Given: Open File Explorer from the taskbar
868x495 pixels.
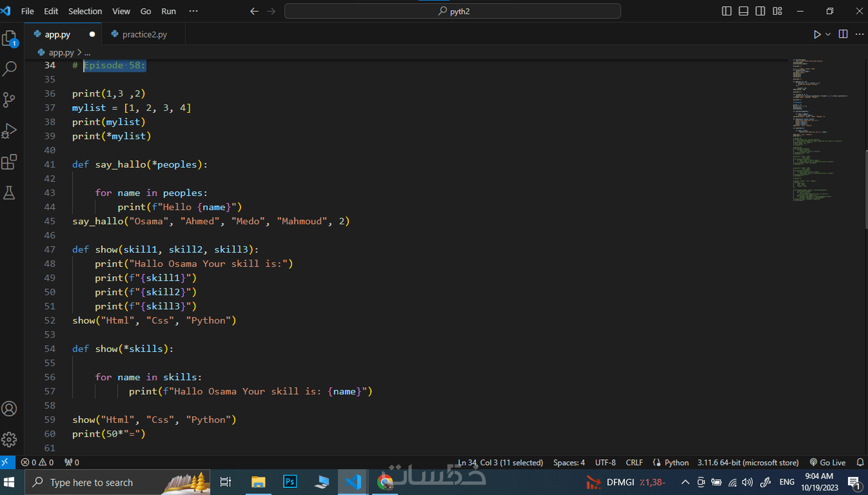Looking at the screenshot, I should [x=258, y=482].
